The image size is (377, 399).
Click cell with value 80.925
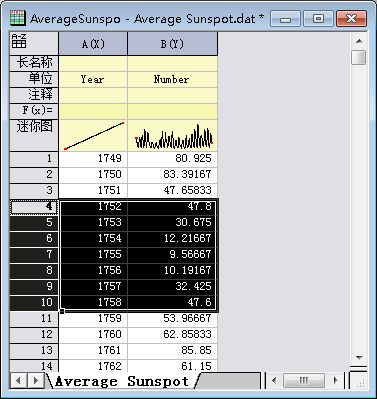(x=172, y=159)
